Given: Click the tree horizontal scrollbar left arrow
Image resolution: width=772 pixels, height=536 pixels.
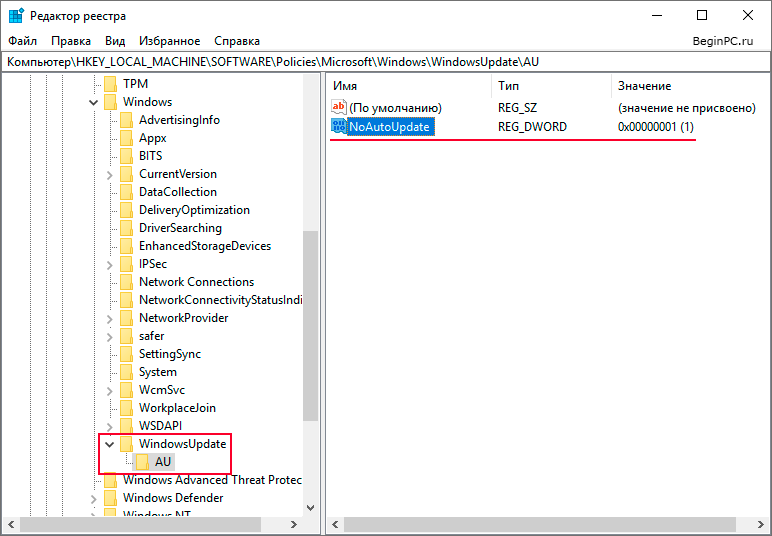Looking at the screenshot, I should coord(11,524).
